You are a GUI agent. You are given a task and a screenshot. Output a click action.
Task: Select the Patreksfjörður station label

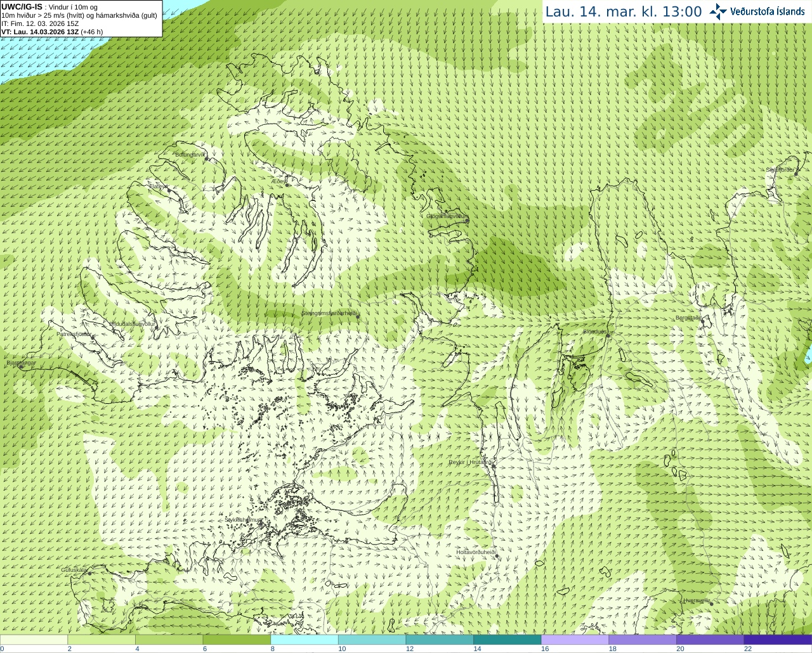(x=74, y=333)
